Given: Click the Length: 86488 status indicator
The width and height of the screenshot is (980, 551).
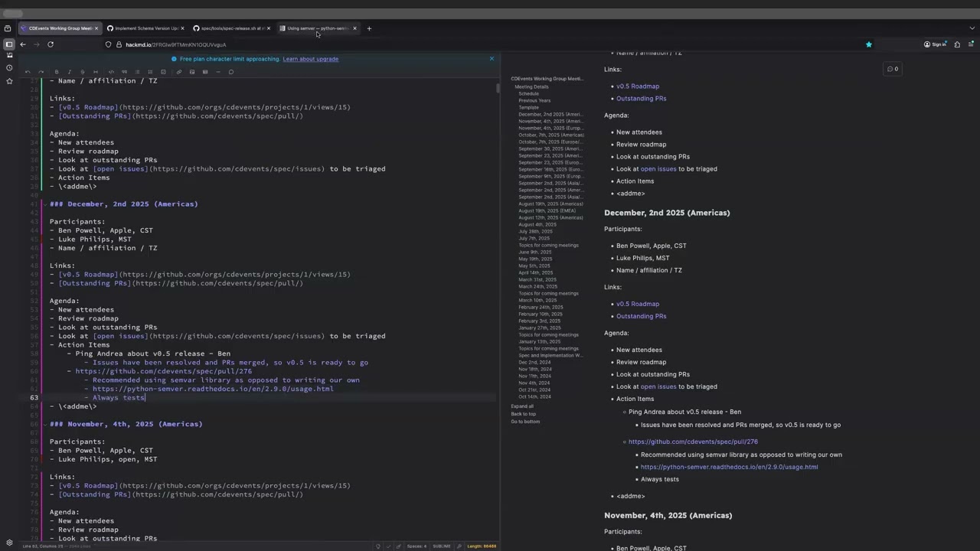Looking at the screenshot, I should pos(482,546).
